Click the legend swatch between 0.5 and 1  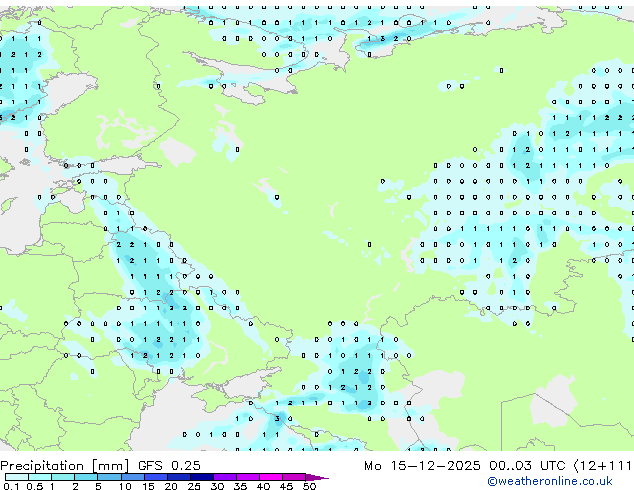pyautogui.click(x=40, y=477)
